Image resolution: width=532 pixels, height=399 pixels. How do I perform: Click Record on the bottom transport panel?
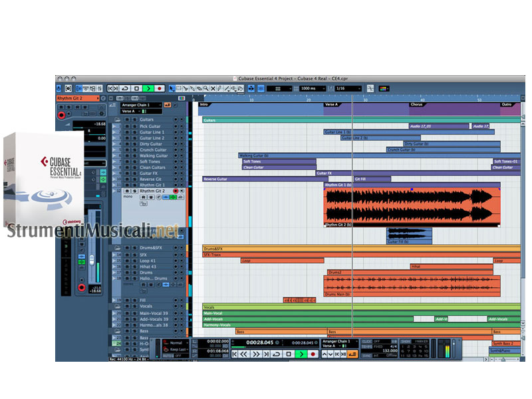313,354
